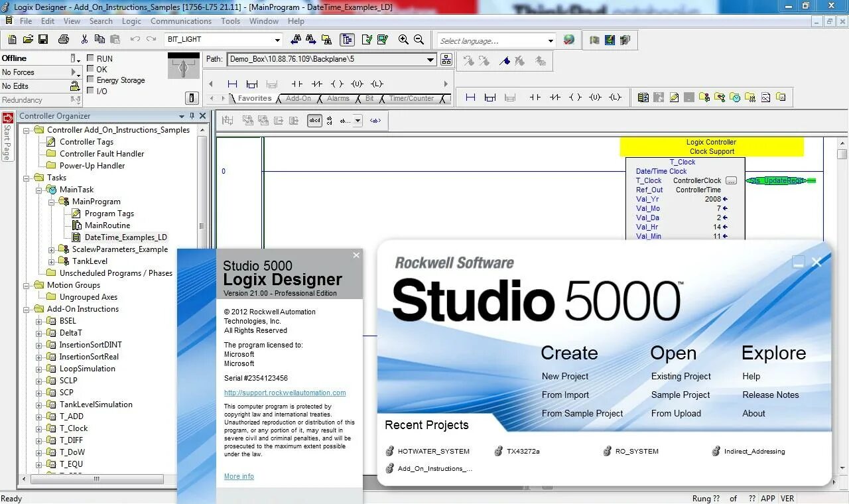The height and width of the screenshot is (504, 849).
Task: Click the Copy icon in the toolbar
Action: 101,40
